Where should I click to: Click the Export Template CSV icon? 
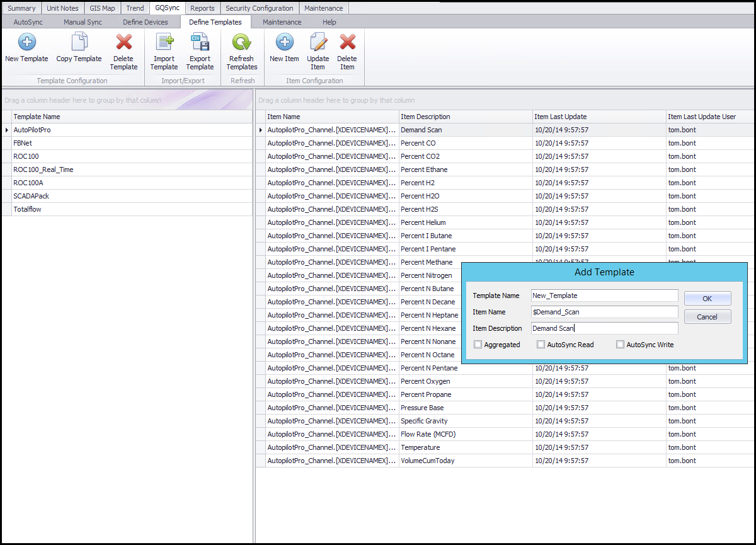pos(200,43)
